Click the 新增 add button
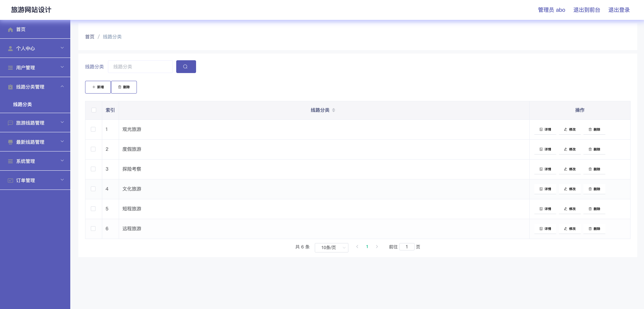This screenshot has height=309, width=644. coord(98,87)
